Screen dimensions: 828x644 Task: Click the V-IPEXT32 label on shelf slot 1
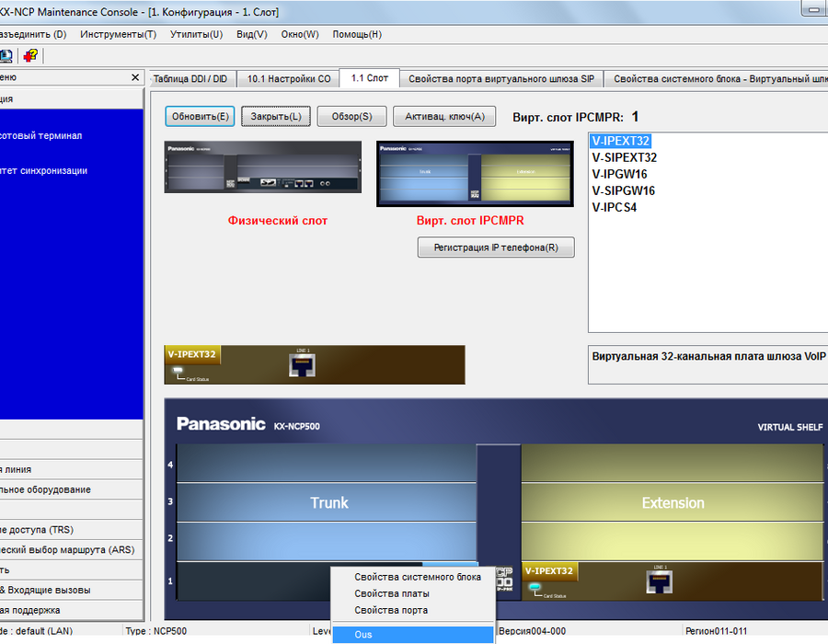point(548,570)
